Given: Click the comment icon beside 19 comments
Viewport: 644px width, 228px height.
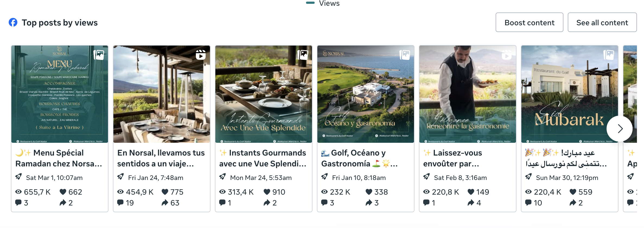Looking at the screenshot, I should (x=120, y=202).
